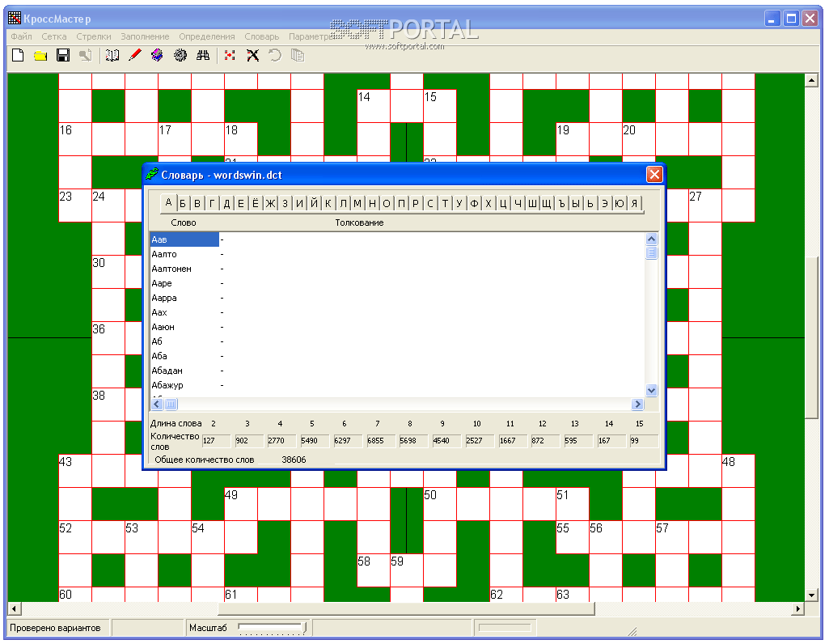This screenshot has height=644, width=829.
Task: Select letter tab Ш in dictionary
Action: pyautogui.click(x=532, y=204)
